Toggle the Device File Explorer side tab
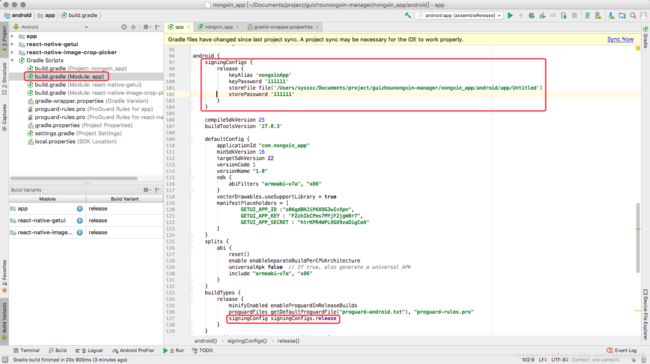Viewport: 650px width, 364px height. coord(645,314)
